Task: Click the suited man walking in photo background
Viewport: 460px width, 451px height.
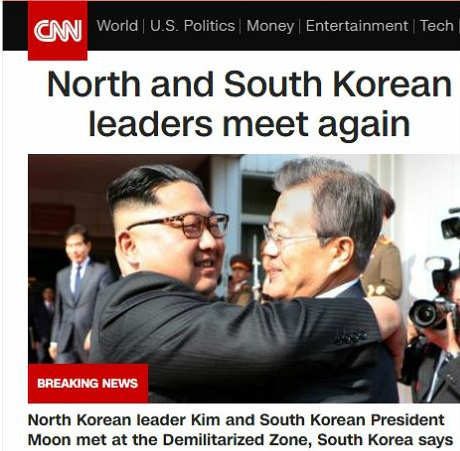Action: click(79, 293)
